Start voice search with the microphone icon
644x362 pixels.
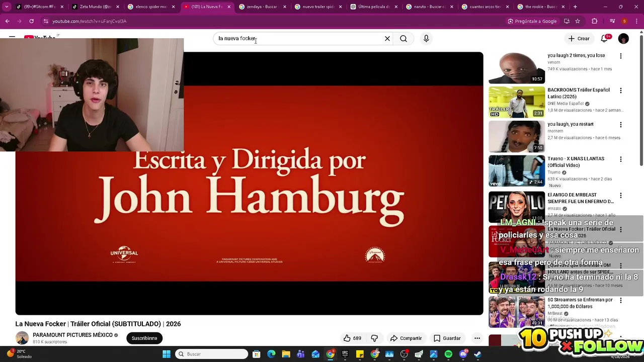click(x=426, y=39)
